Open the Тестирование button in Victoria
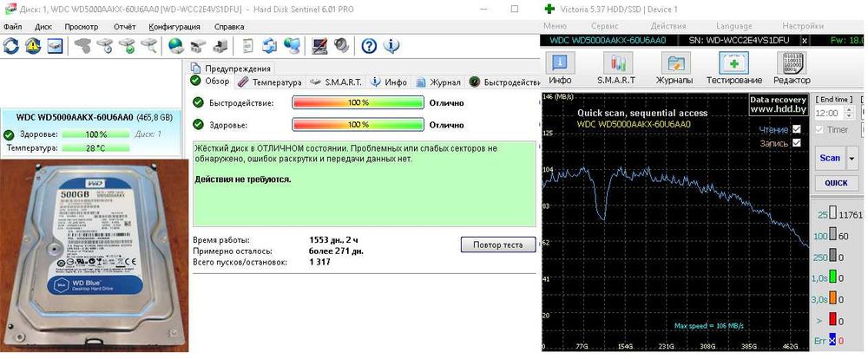The height and width of the screenshot is (359, 868). pos(734,68)
